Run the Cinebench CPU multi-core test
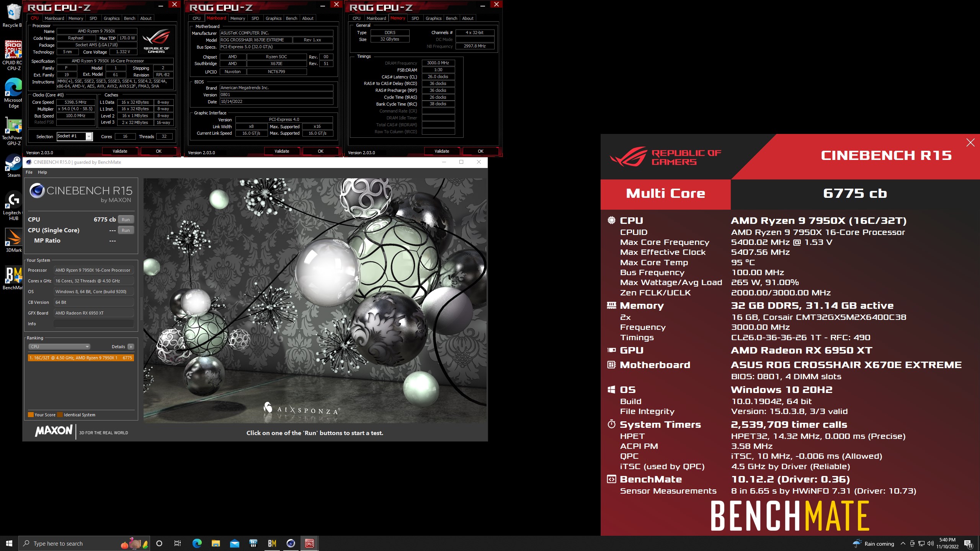980x551 pixels. click(126, 220)
